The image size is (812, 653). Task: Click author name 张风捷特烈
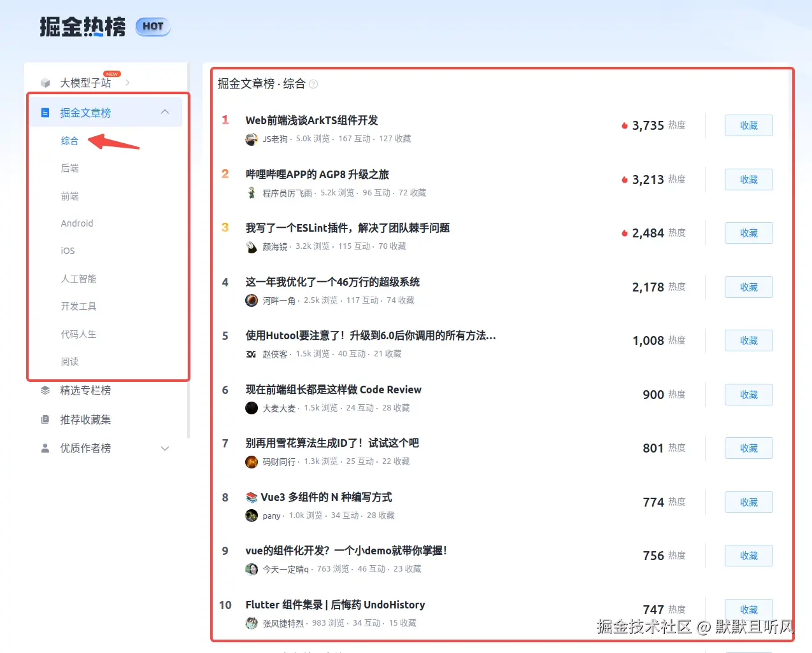coord(283,623)
